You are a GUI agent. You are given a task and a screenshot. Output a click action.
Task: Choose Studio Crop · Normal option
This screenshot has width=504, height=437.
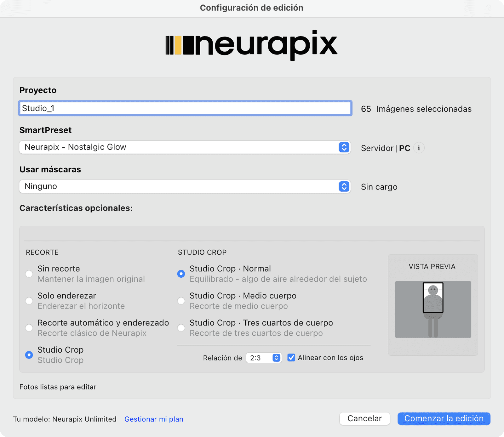pos(181,274)
